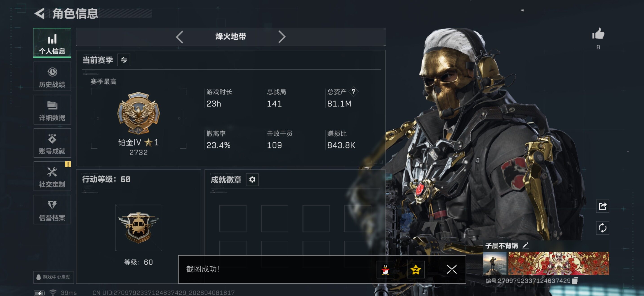Open the 成就徽章 settings gear
The width and height of the screenshot is (644, 296).
[252, 179]
